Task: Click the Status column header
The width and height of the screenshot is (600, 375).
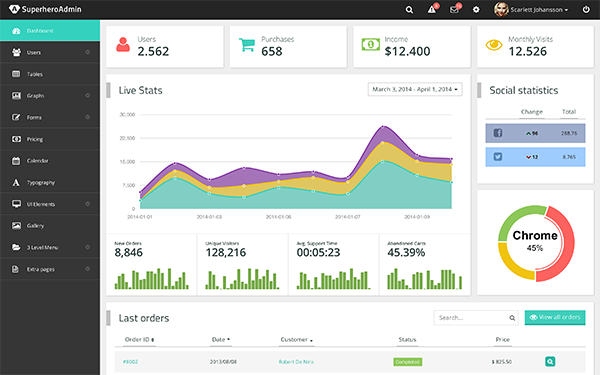Action: click(x=407, y=339)
